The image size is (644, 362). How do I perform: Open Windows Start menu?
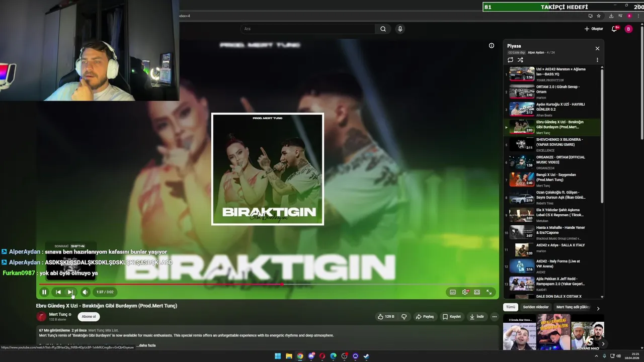coord(278,356)
